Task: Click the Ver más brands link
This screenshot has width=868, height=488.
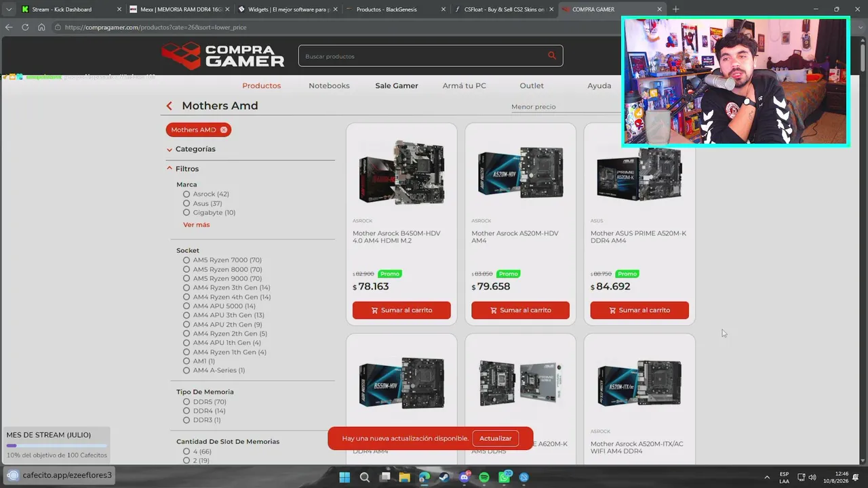Action: point(197,224)
